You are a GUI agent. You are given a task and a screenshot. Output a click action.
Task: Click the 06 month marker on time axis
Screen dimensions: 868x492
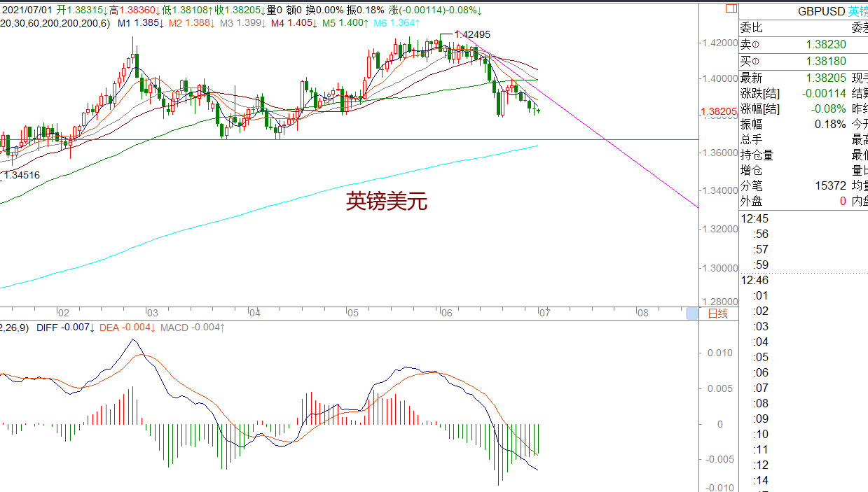coord(446,313)
